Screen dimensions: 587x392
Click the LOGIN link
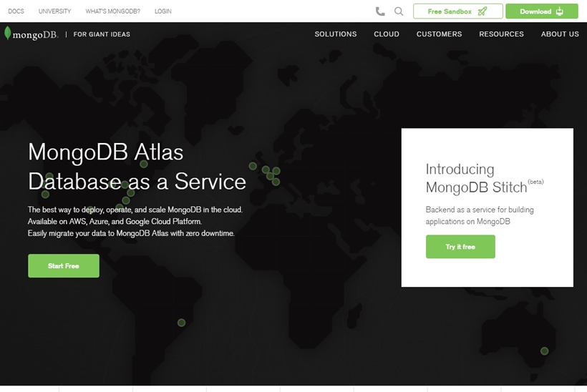pyautogui.click(x=162, y=11)
